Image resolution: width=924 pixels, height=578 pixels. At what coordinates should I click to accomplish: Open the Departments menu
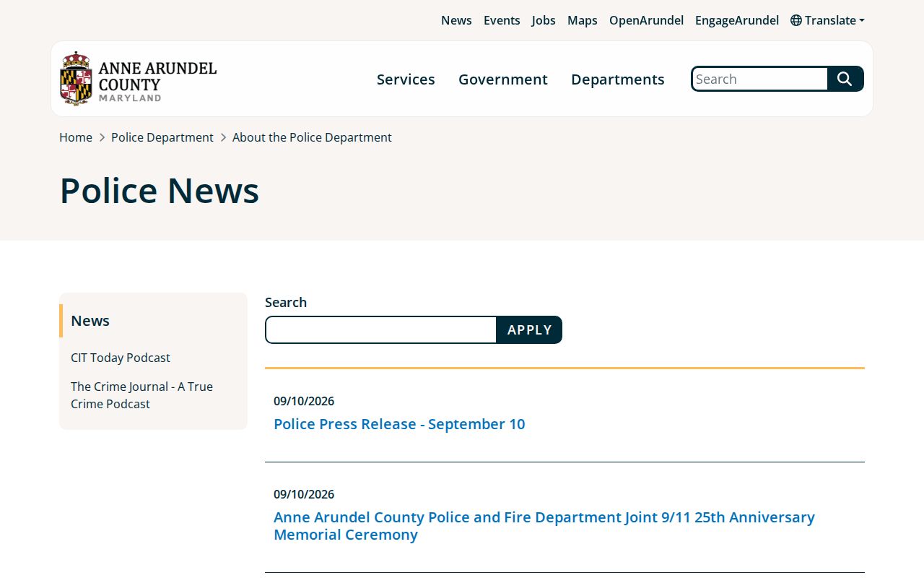point(618,79)
